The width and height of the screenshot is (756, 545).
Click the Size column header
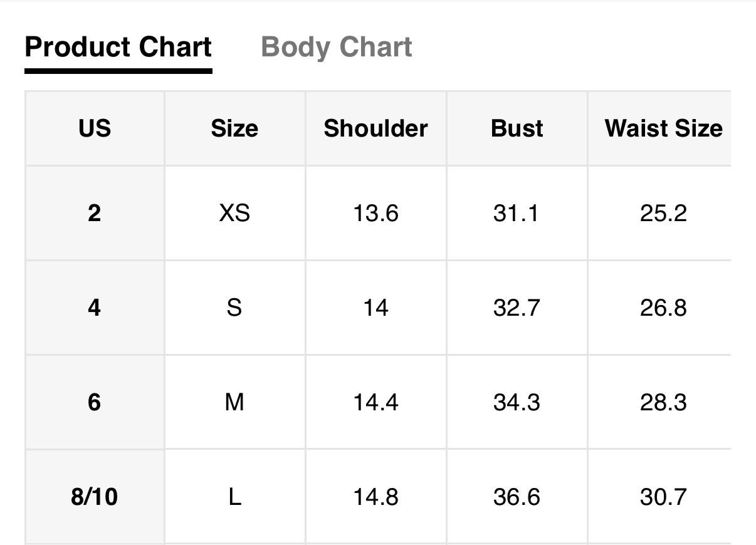pyautogui.click(x=234, y=128)
